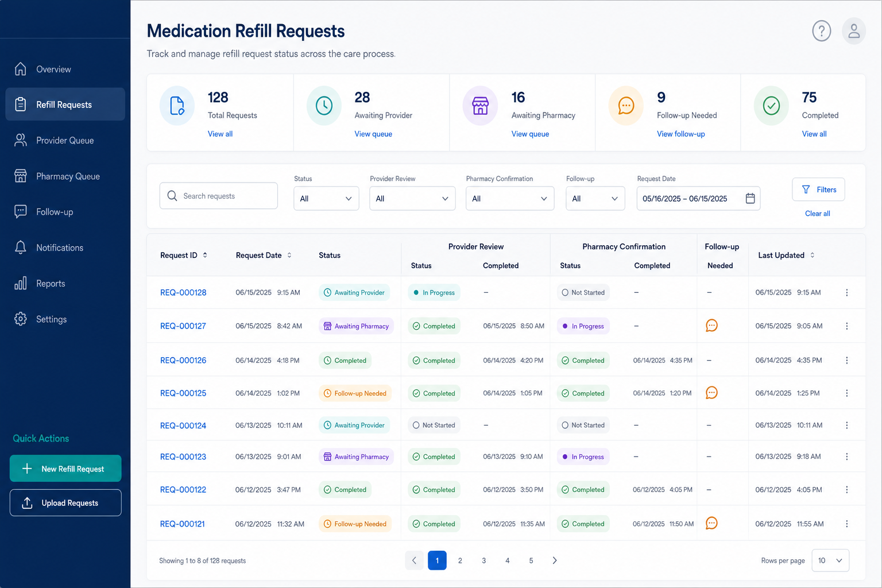Open Notifications in the sidebar
This screenshot has height=588, width=882.
(65, 248)
